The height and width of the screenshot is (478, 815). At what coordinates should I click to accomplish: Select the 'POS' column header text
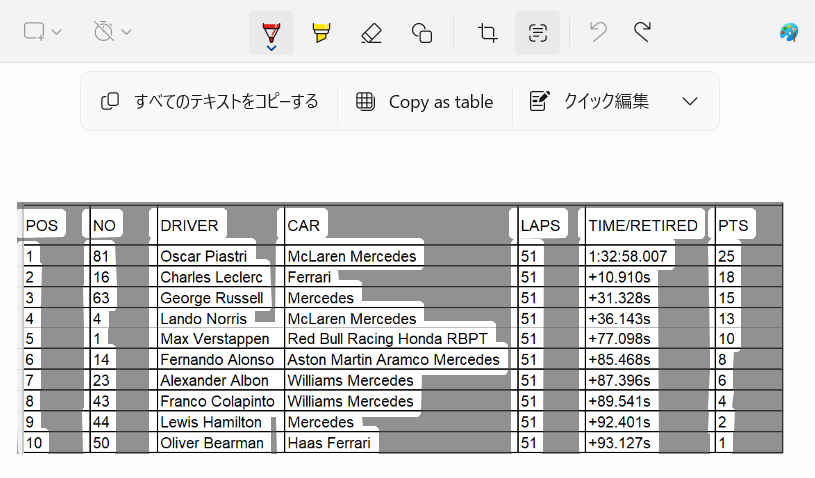(x=42, y=225)
